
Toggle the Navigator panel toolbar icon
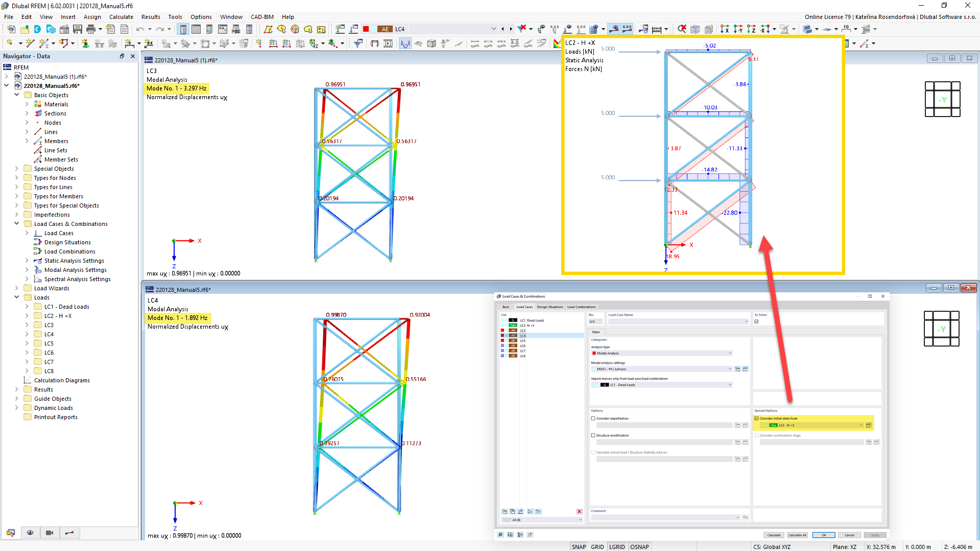click(x=183, y=29)
